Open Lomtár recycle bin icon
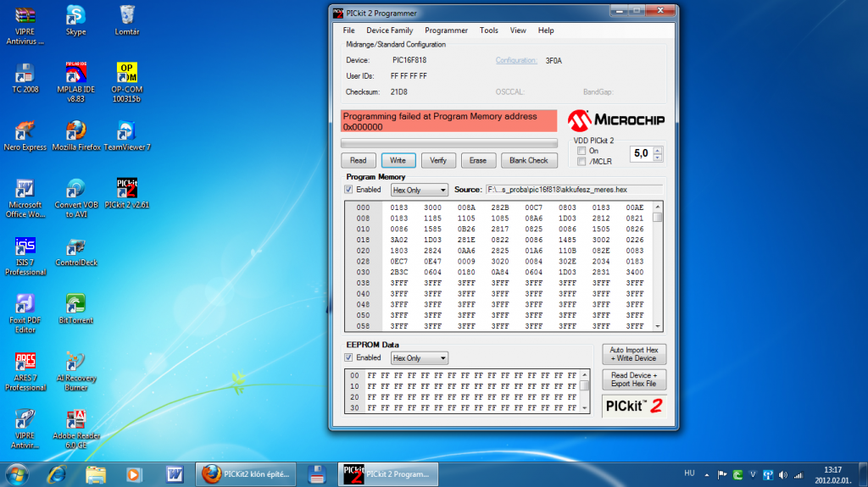This screenshot has height=487, width=868. (127, 21)
